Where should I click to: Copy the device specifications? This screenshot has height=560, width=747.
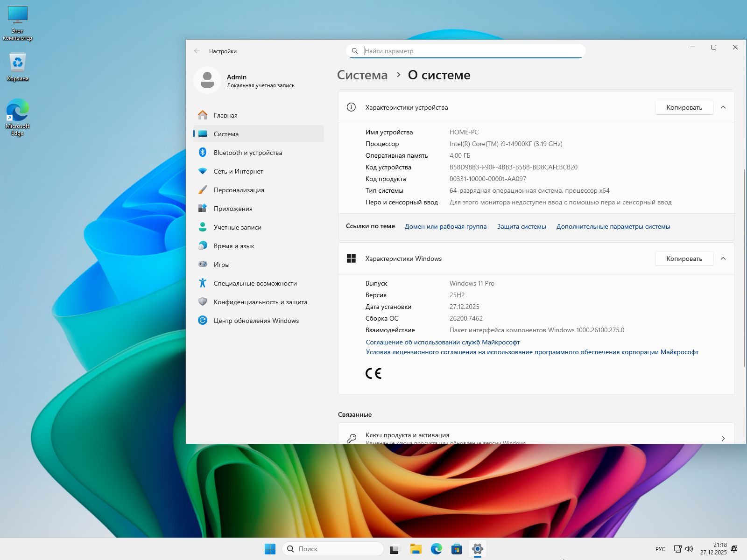[x=684, y=107]
